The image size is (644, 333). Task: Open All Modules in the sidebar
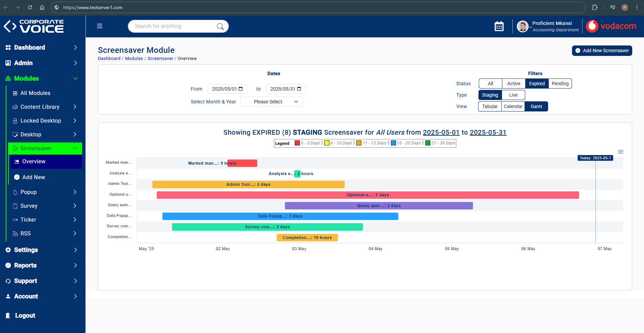35,93
